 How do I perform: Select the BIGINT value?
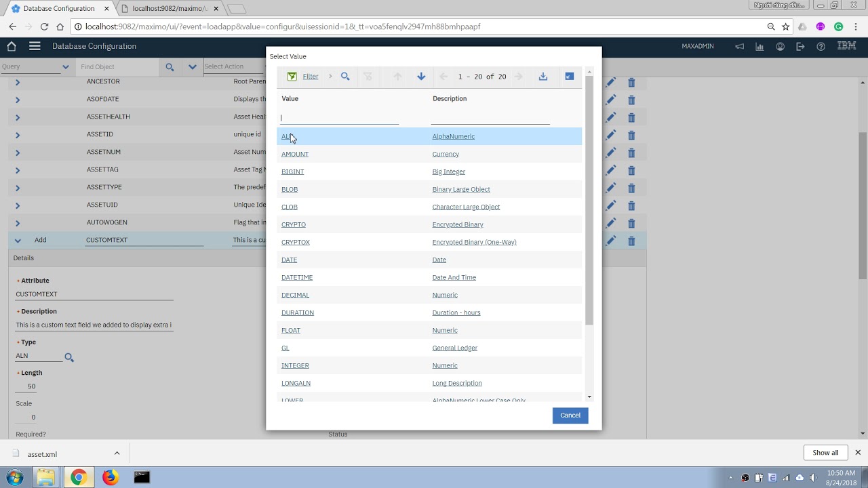coord(293,171)
